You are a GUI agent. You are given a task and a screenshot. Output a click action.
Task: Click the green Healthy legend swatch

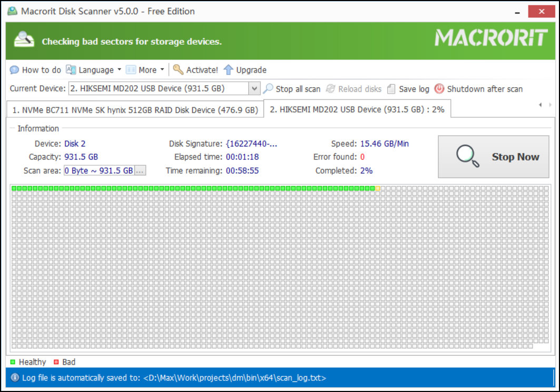tap(13, 362)
